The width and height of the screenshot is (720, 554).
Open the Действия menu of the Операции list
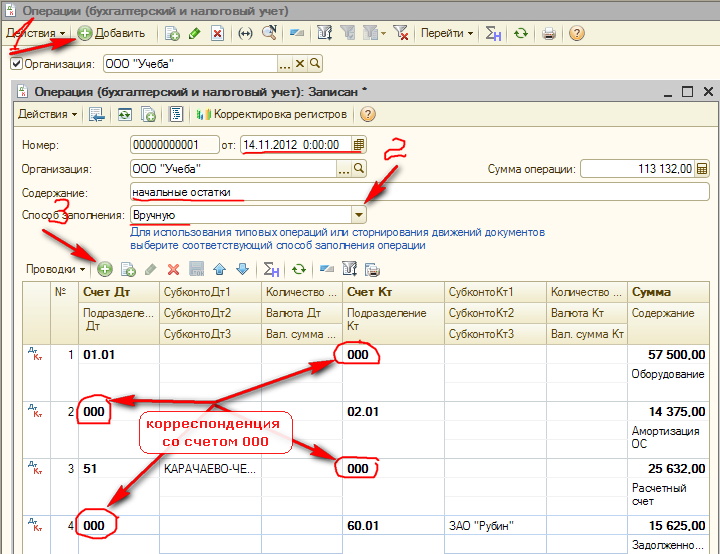35,34
